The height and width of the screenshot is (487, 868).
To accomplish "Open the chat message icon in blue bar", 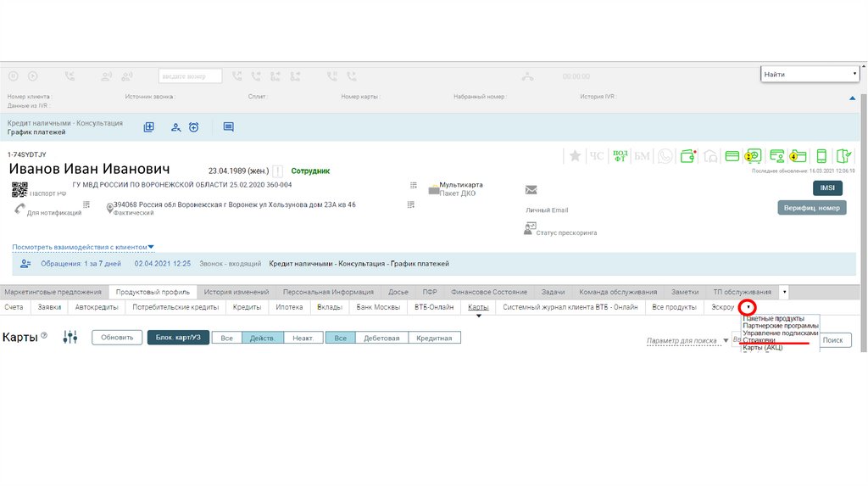I will (x=228, y=127).
